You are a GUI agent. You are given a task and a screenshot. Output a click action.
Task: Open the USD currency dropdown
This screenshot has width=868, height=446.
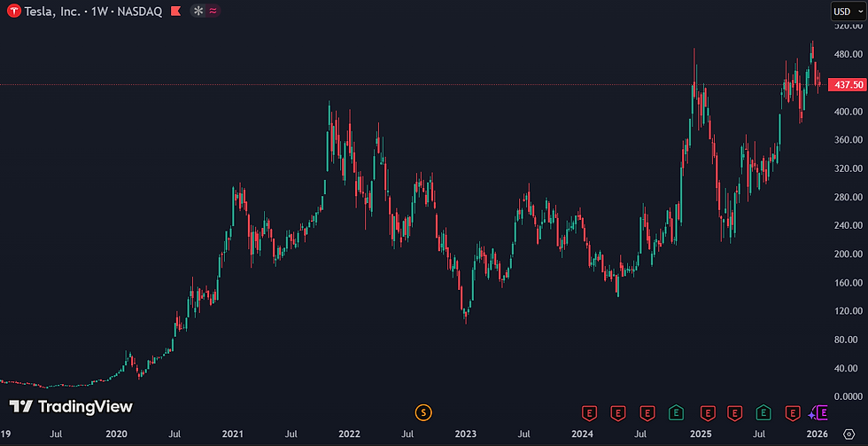click(847, 11)
